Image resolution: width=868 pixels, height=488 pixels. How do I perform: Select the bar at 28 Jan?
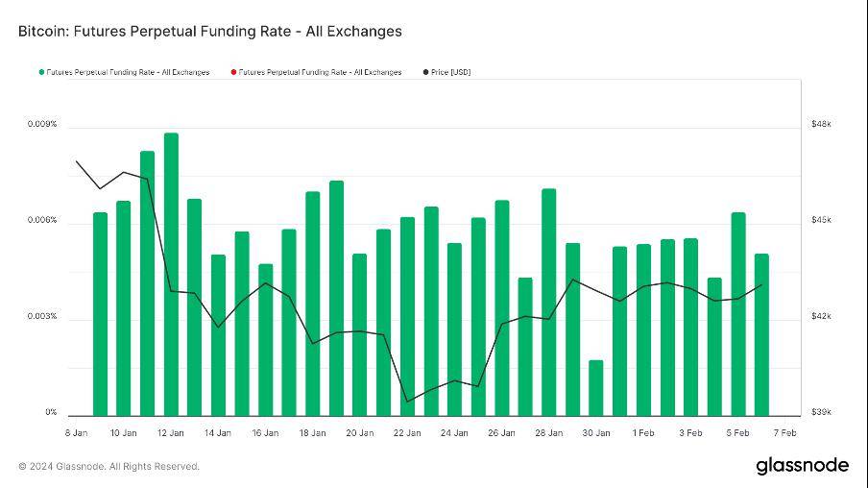coord(548,303)
